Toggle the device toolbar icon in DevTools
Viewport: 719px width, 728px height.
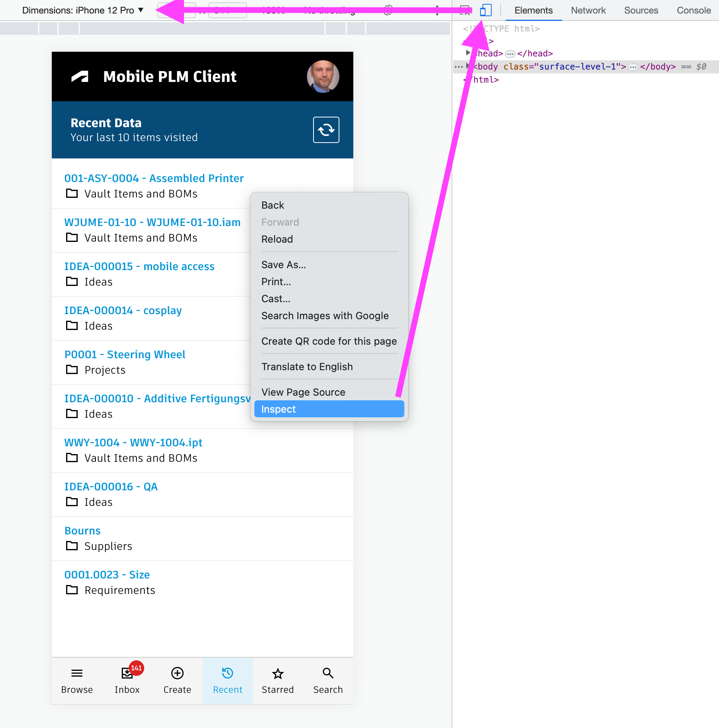point(486,10)
